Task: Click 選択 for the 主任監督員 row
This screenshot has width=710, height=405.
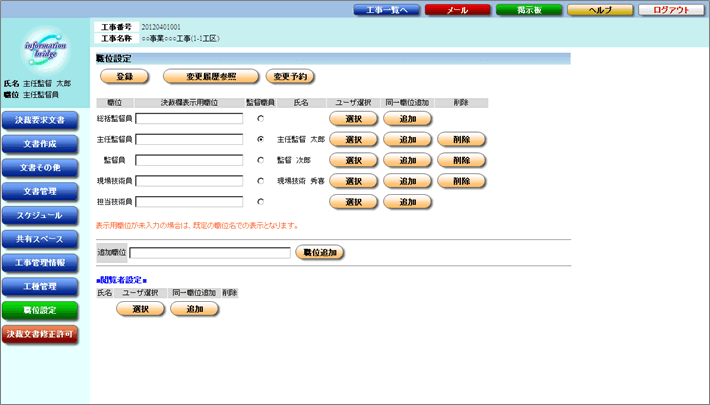Action: 352,140
